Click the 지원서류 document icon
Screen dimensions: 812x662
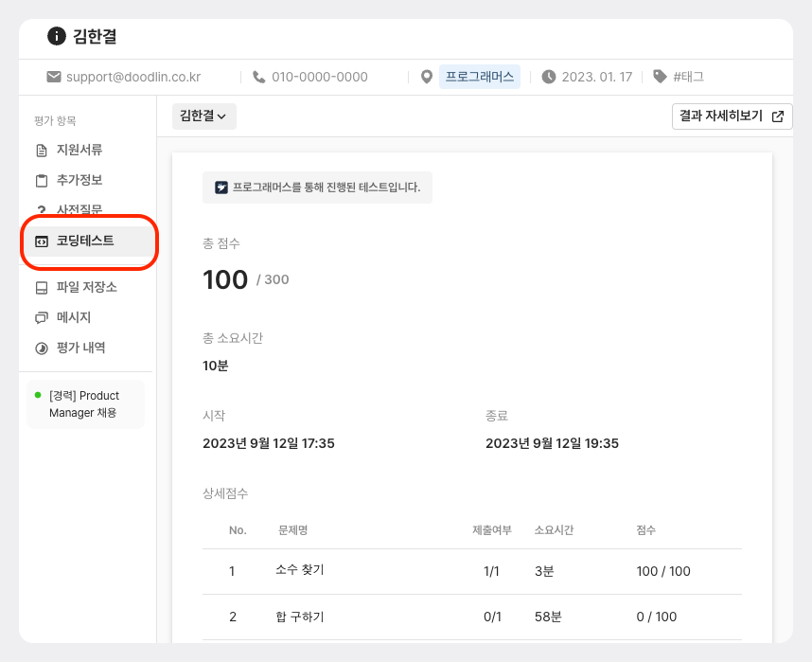pos(41,151)
